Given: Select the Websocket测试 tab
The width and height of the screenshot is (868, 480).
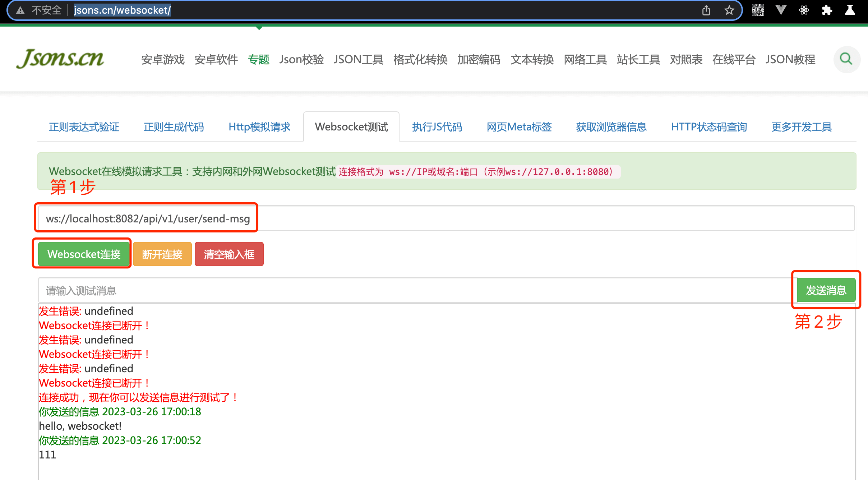Looking at the screenshot, I should coord(351,127).
